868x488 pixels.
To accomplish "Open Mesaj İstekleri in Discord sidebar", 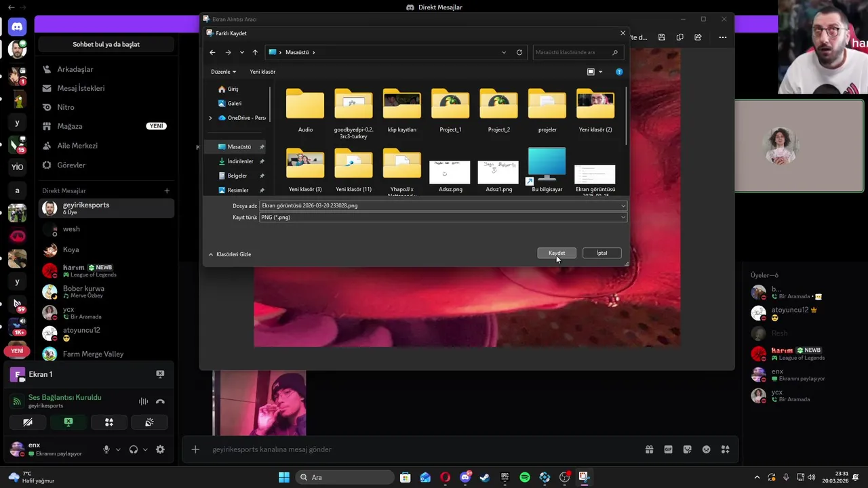I will coord(106,88).
